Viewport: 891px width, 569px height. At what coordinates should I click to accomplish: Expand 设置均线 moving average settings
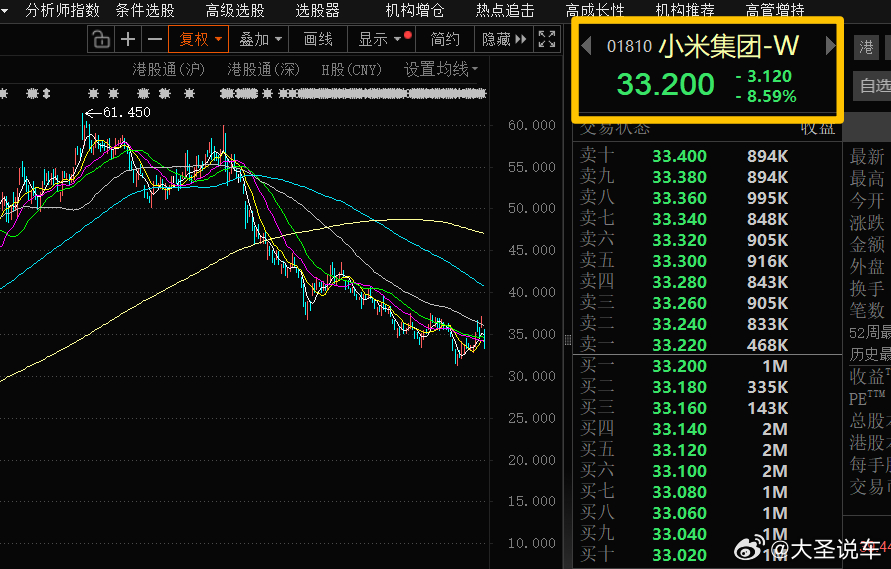441,69
